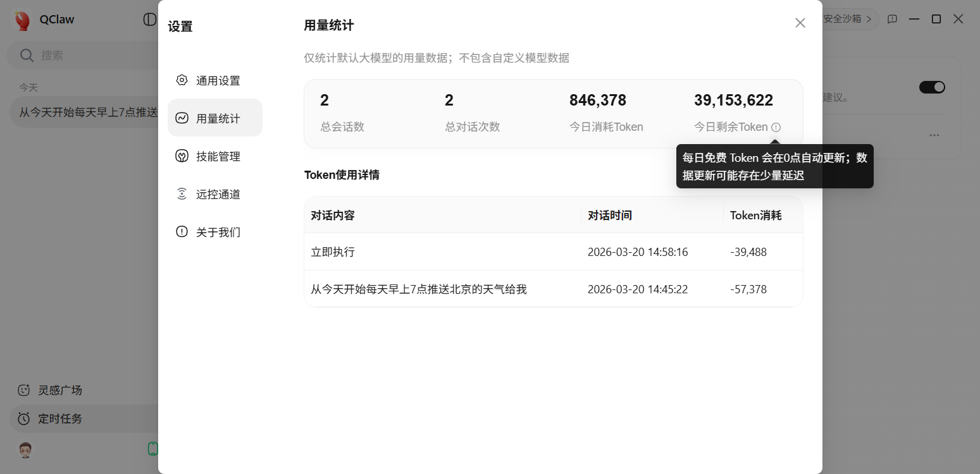Click the 远控通道 signal icon
980x474 pixels.
tap(182, 194)
